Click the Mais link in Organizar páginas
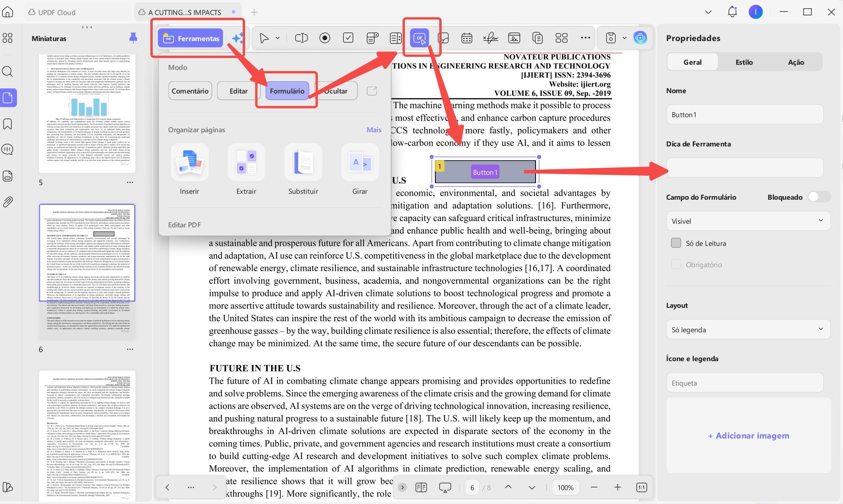Viewport: 843px width, 504px height. click(x=374, y=130)
